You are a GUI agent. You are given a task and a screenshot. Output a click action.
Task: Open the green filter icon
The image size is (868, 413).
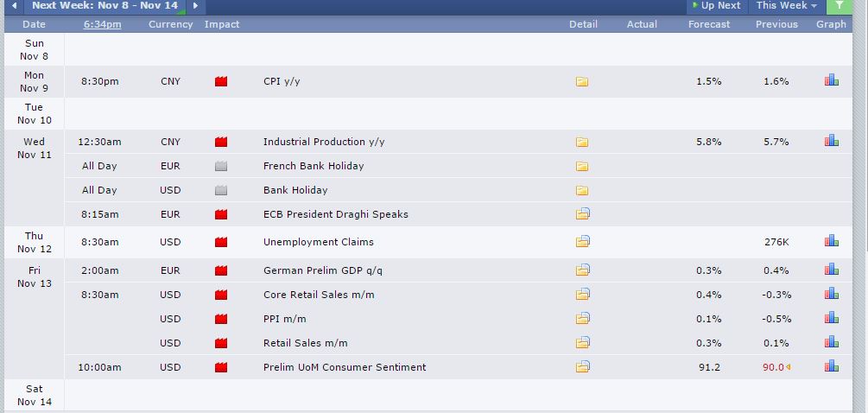point(839,6)
